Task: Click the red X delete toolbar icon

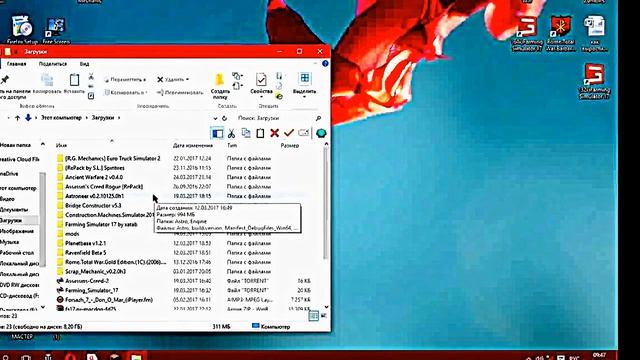Action: pos(274,133)
